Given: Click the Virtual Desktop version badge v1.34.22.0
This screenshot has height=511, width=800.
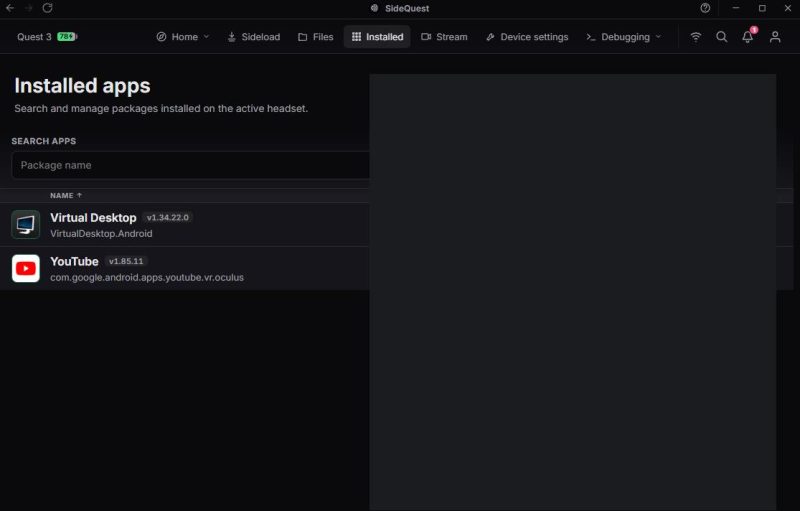Looking at the screenshot, I should [168, 217].
